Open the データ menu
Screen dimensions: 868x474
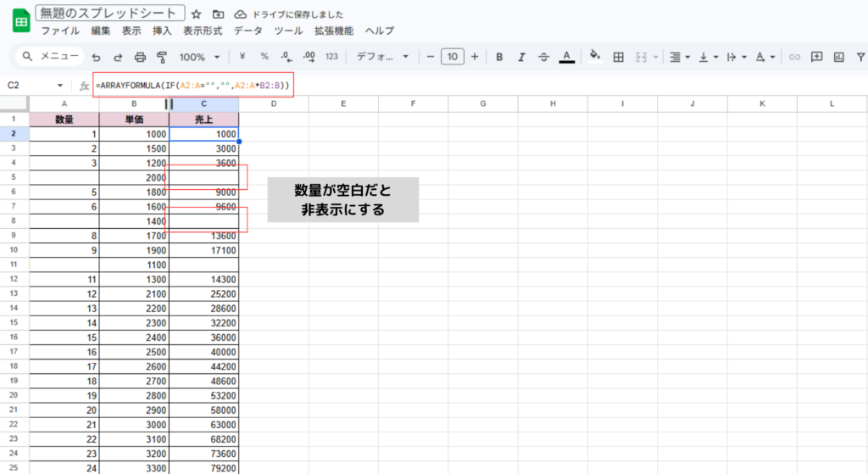pyautogui.click(x=248, y=31)
